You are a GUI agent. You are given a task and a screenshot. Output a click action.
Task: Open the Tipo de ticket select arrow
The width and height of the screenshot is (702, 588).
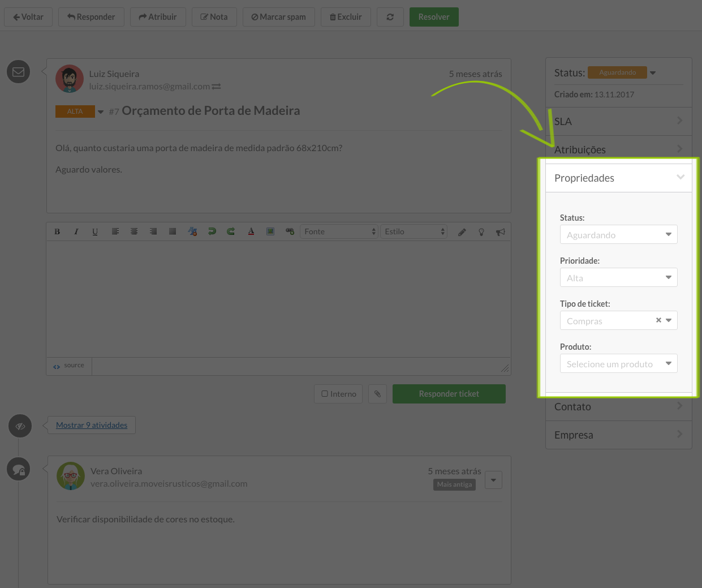[x=669, y=321]
